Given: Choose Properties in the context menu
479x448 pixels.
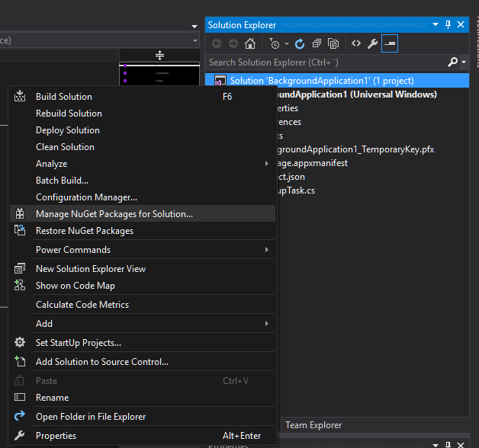Looking at the screenshot, I should point(143,436).
